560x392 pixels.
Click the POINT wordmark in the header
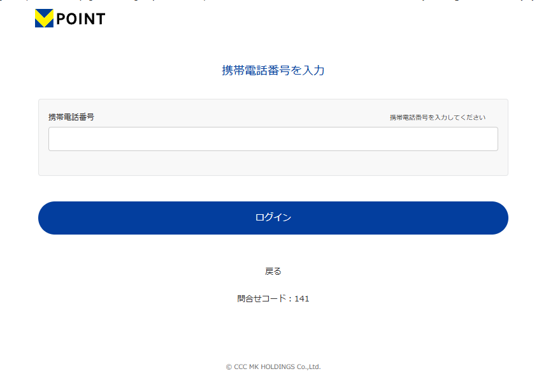click(80, 19)
